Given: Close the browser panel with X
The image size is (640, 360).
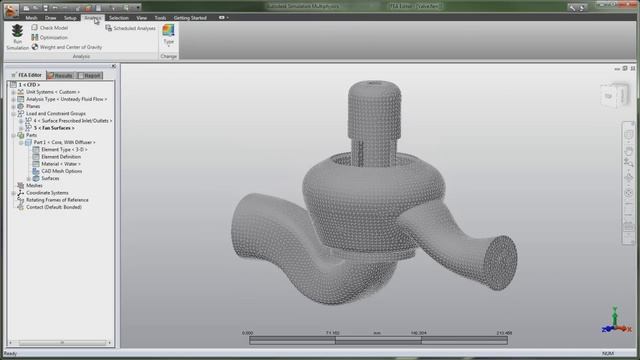Looking at the screenshot, I should [113, 66].
